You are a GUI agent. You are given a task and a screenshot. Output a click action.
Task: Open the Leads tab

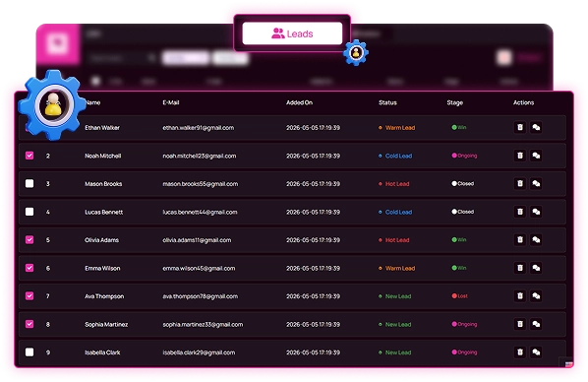point(292,33)
